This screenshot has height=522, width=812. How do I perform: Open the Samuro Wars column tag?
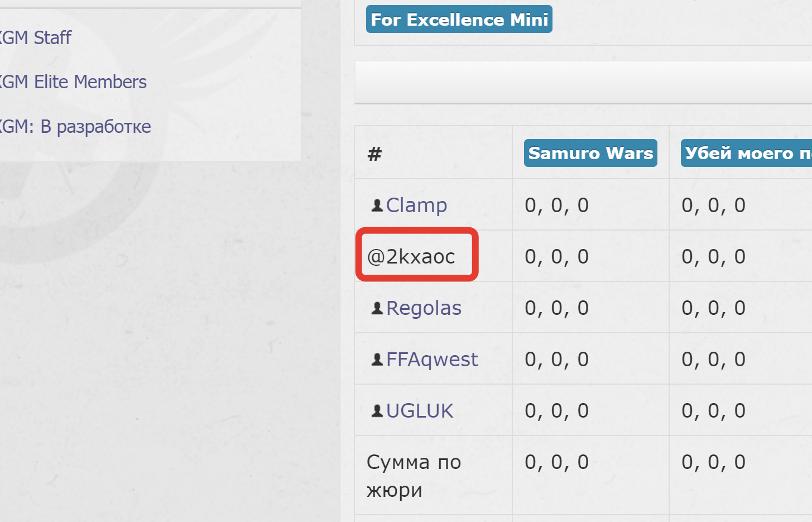(x=590, y=153)
